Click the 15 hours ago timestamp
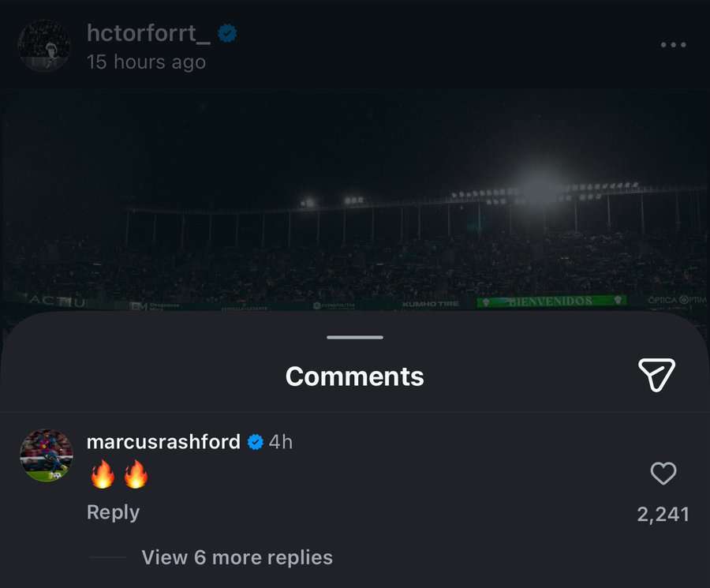 coord(146,62)
